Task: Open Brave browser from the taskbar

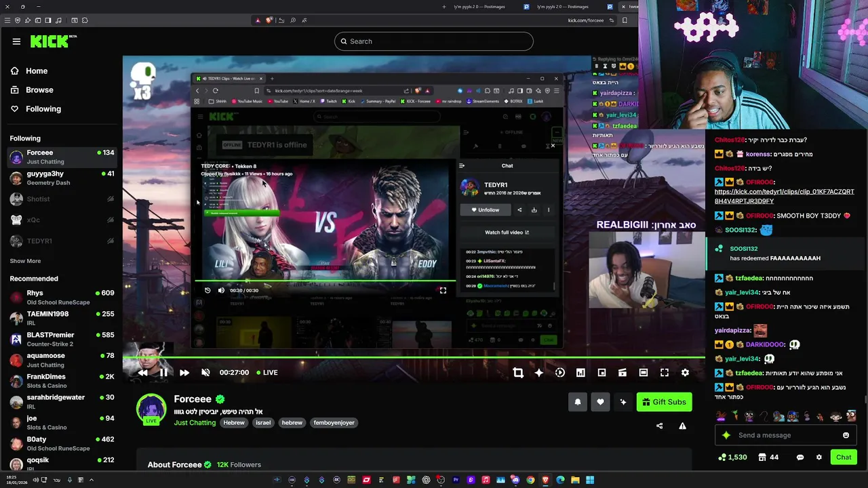Action: click(x=545, y=480)
